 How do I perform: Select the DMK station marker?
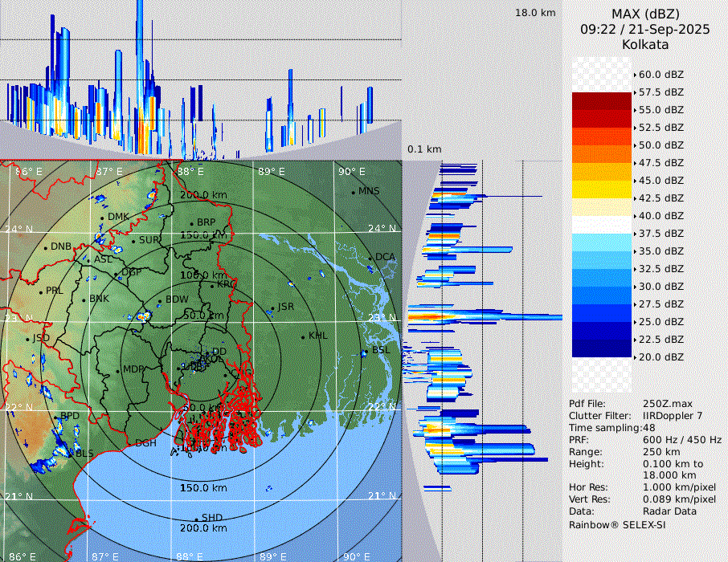coord(103,218)
